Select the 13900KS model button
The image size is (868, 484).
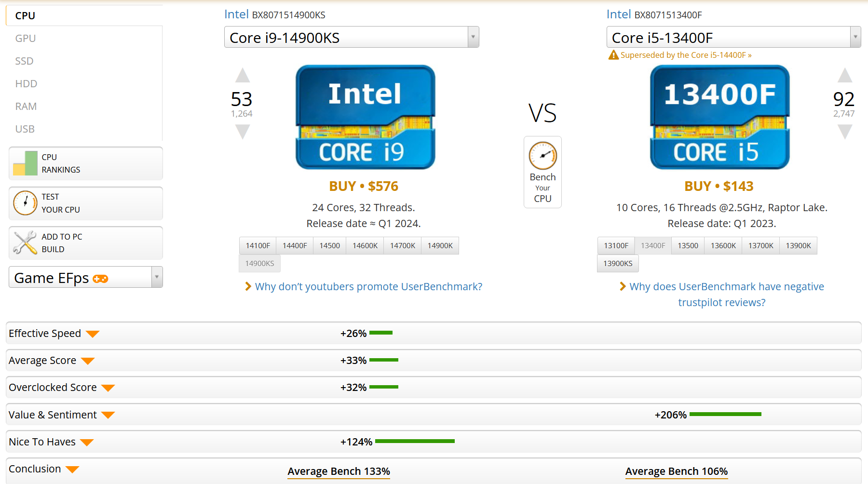(x=618, y=263)
